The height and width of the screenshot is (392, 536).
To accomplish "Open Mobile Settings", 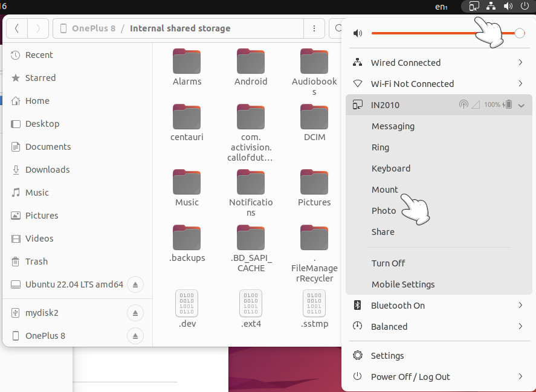I will point(402,284).
